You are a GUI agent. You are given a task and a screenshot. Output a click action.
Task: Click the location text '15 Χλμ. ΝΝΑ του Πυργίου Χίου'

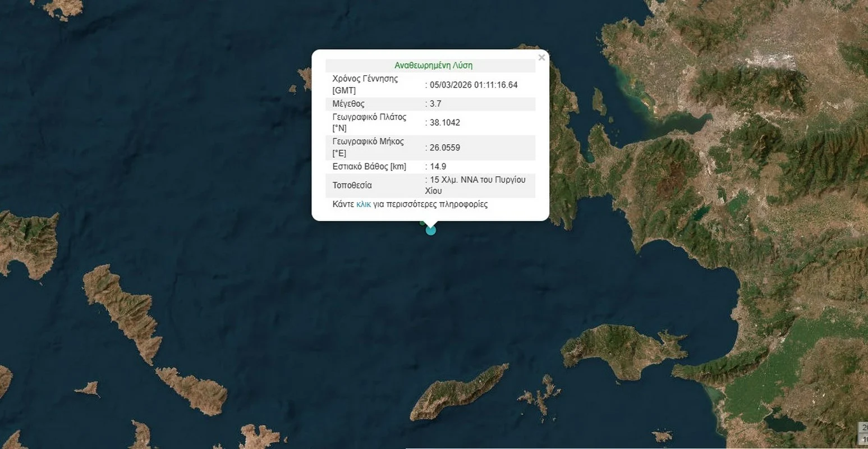coord(477,185)
